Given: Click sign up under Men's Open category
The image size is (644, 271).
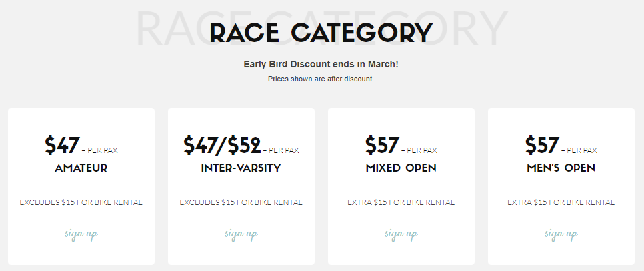Looking at the screenshot, I should [561, 234].
